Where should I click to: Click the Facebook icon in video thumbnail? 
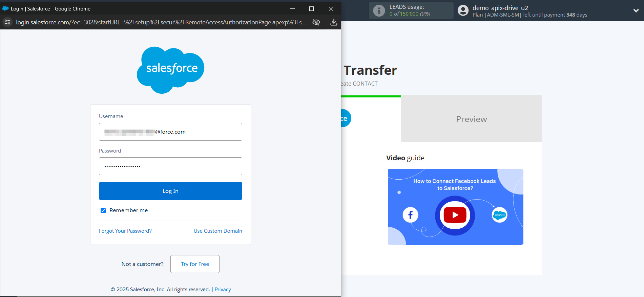click(410, 215)
